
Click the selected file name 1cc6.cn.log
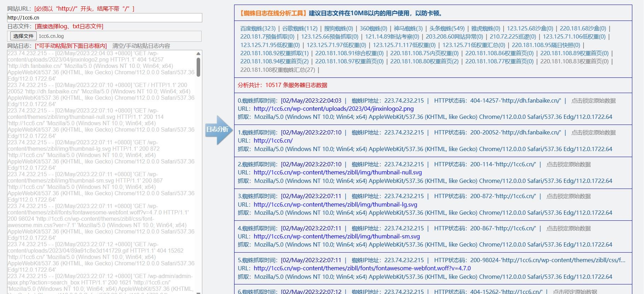[51, 36]
